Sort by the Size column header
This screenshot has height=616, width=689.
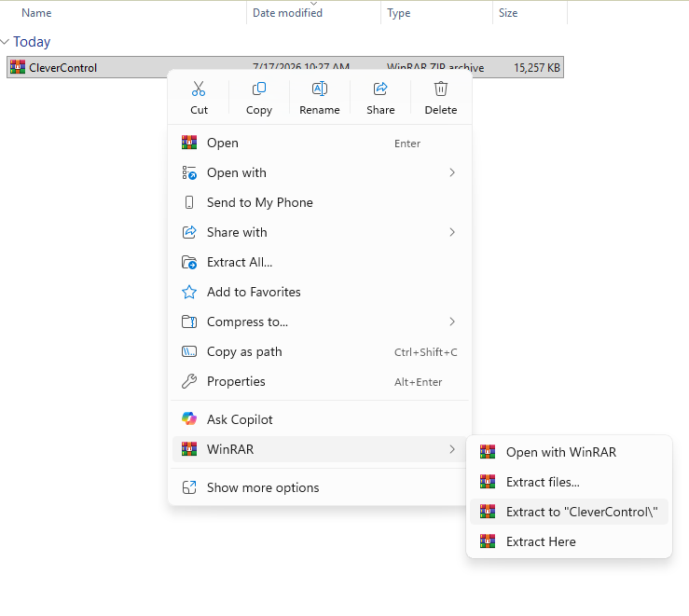508,13
